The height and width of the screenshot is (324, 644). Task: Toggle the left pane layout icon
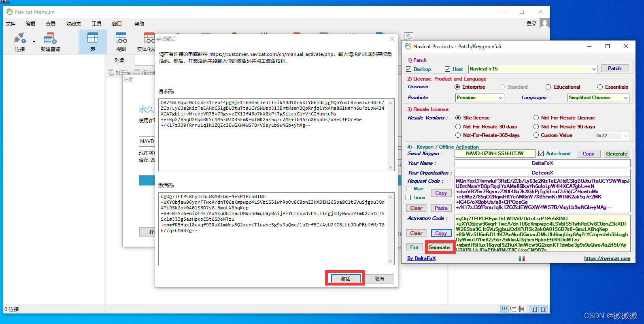click(x=534, y=309)
